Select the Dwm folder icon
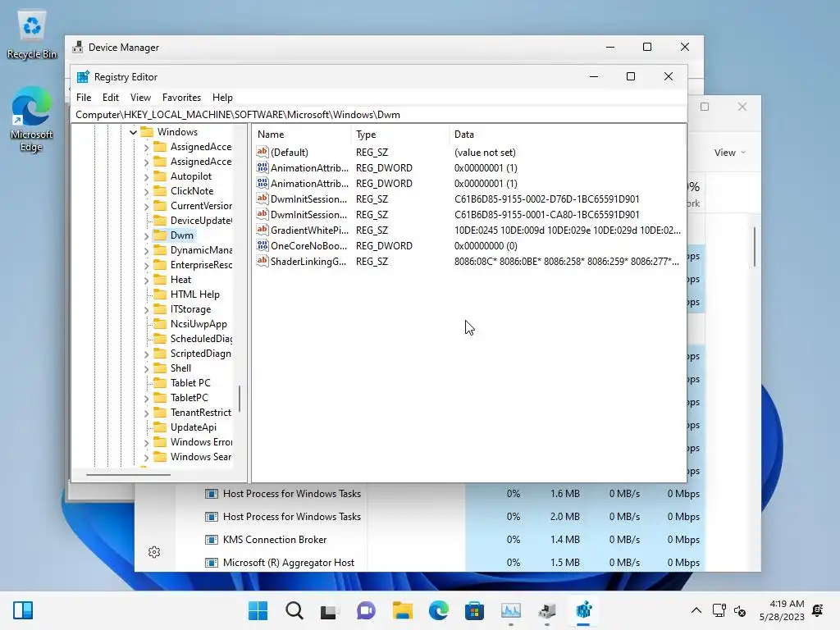The height and width of the screenshot is (630, 840). [160, 235]
